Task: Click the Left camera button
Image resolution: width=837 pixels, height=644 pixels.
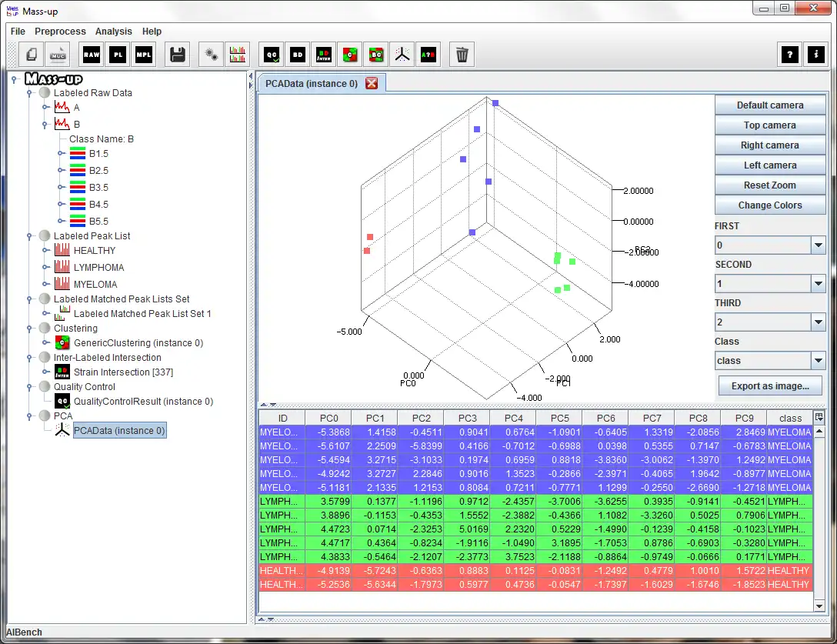Action: pyautogui.click(x=770, y=165)
